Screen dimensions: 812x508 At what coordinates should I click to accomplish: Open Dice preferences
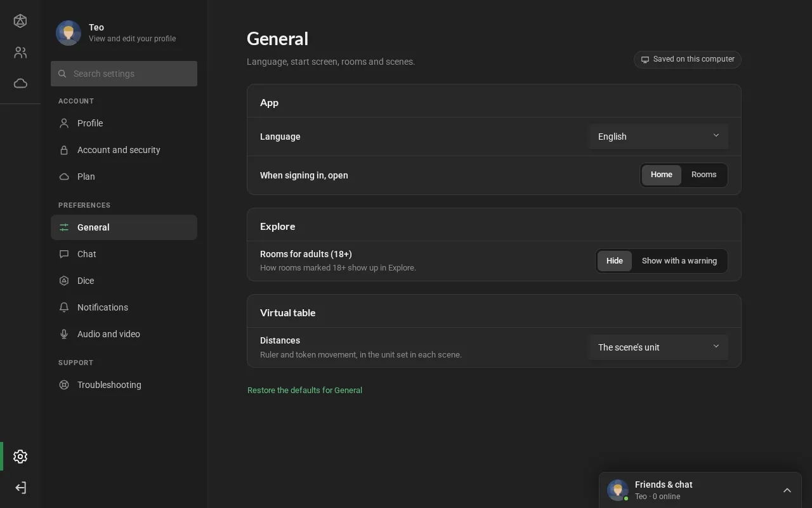[x=124, y=281]
